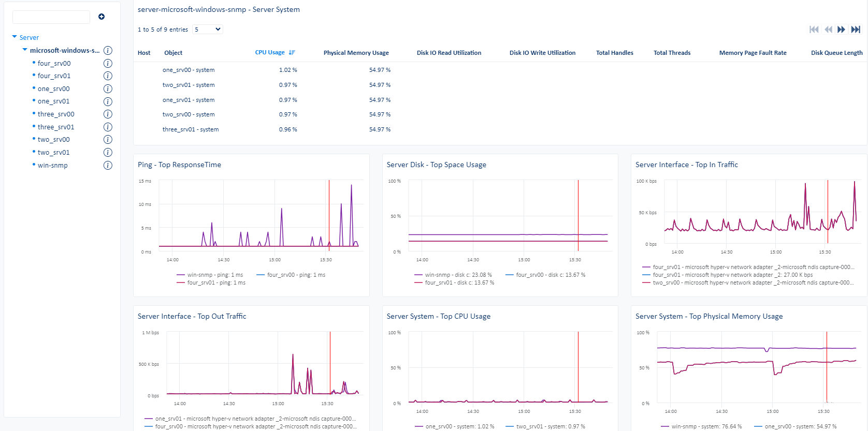Viewport: 868px width, 431px height.
Task: Open one_srv00 - system table row
Action: point(189,70)
